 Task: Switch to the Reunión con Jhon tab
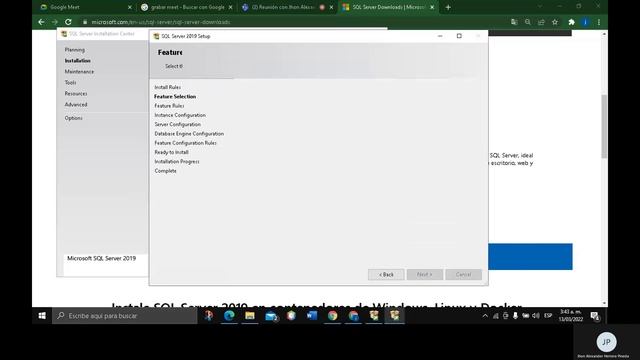(x=287, y=7)
